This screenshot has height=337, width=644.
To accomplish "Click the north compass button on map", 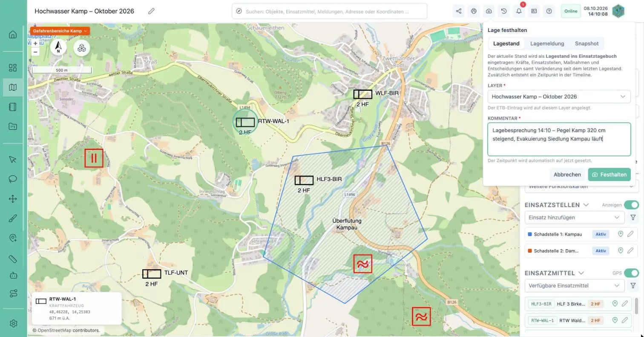I will pyautogui.click(x=58, y=48).
